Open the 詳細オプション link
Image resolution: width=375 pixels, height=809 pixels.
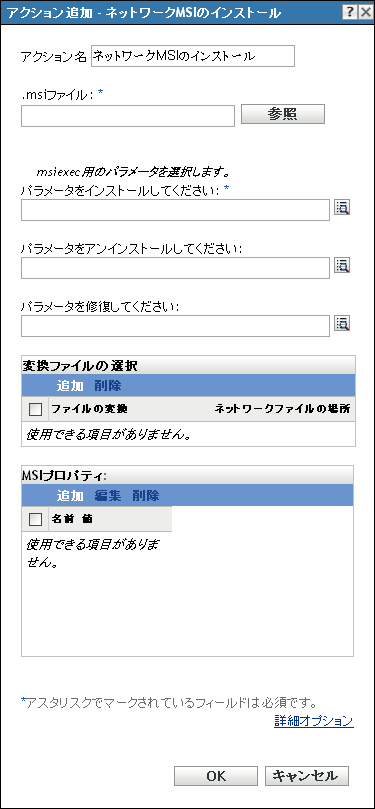click(314, 721)
